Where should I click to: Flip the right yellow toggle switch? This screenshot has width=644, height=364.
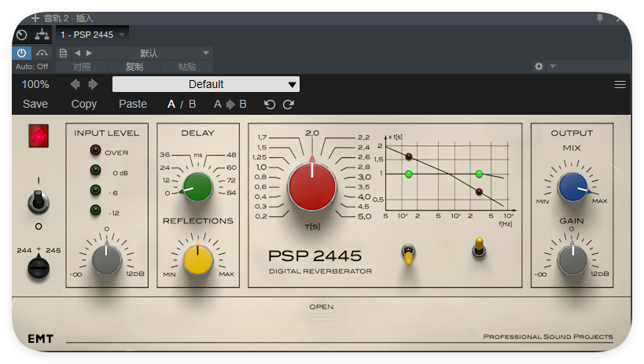coord(479,248)
